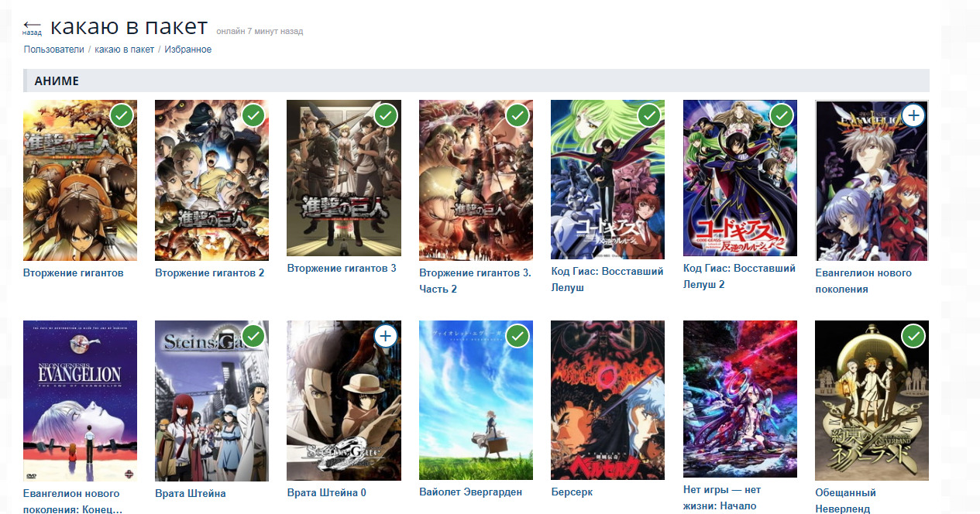Viewport: 980px width, 514px height.
Task: Click the АНИМЕ section header
Action: click(476, 81)
